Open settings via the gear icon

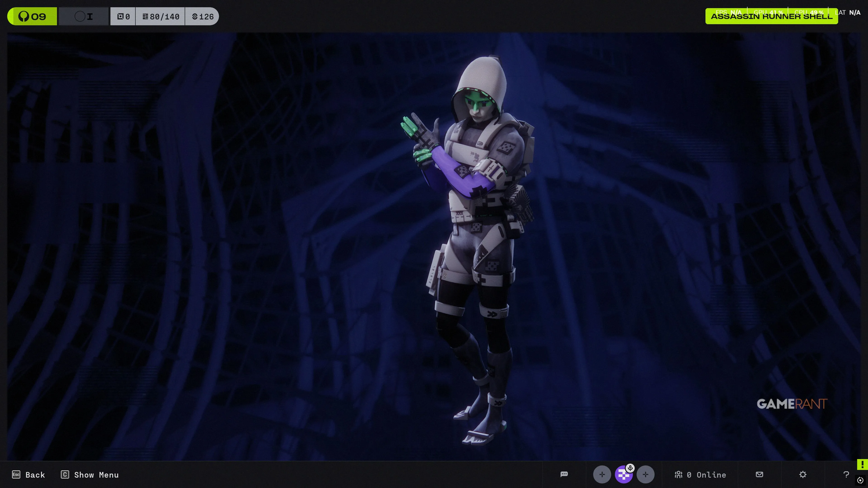click(x=803, y=474)
